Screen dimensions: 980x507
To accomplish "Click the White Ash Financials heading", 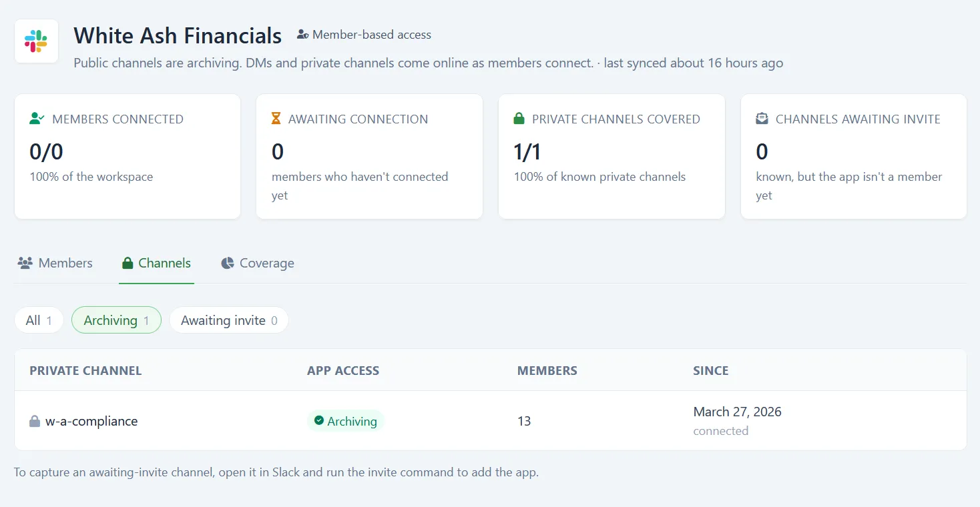I will tap(178, 35).
